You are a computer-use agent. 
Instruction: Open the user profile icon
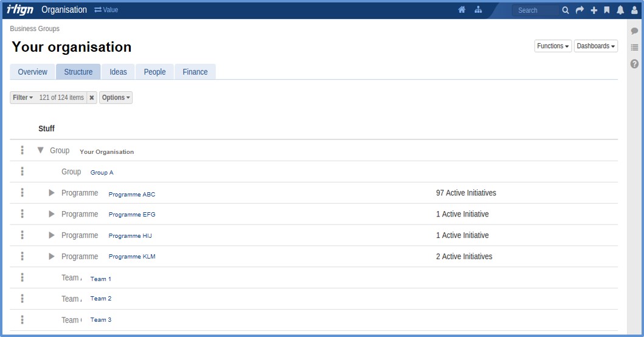(634, 10)
